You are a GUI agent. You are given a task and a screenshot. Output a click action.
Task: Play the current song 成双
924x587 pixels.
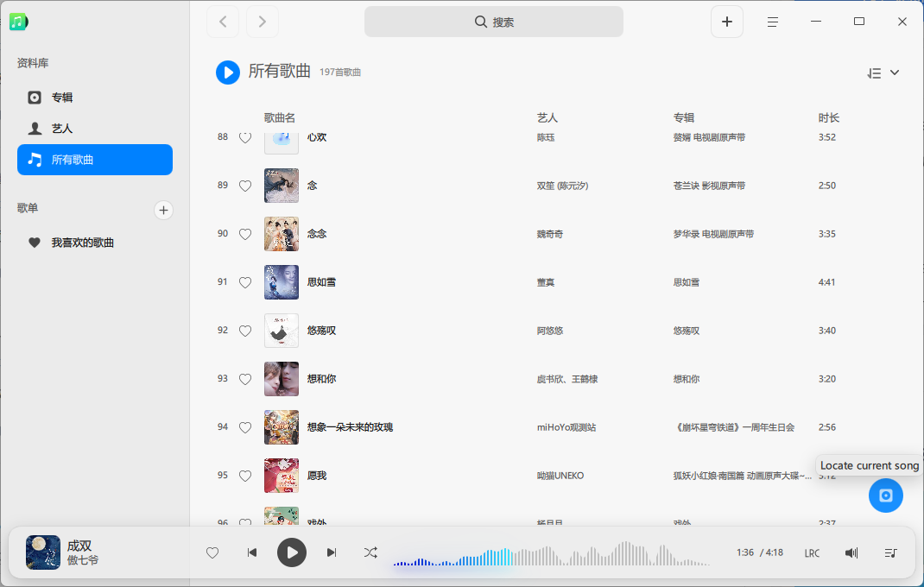tap(292, 552)
